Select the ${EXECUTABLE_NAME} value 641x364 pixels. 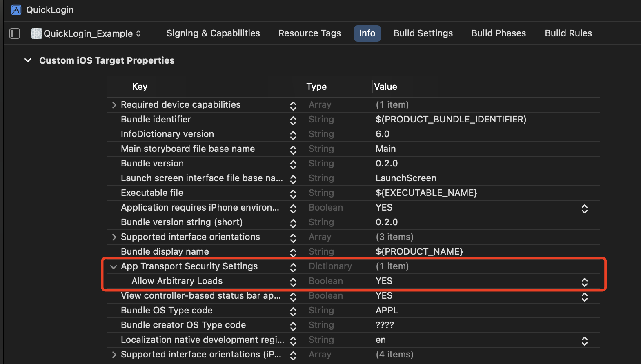(426, 193)
